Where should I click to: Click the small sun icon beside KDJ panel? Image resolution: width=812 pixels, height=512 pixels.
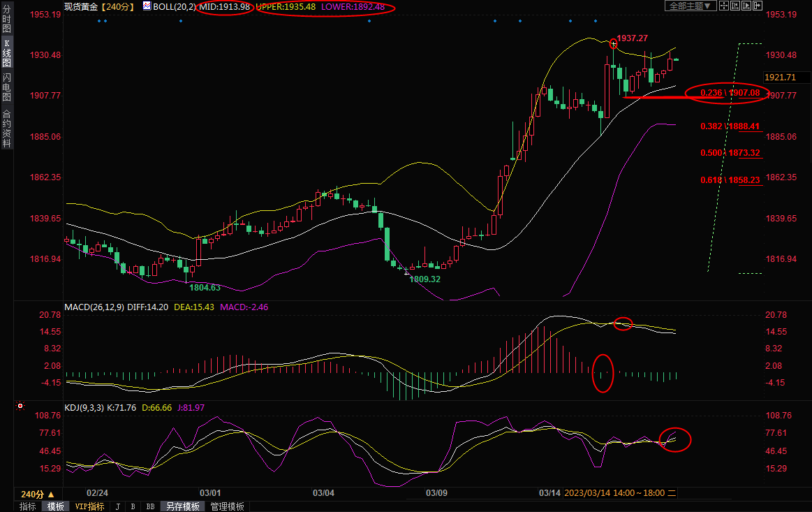click(x=20, y=406)
